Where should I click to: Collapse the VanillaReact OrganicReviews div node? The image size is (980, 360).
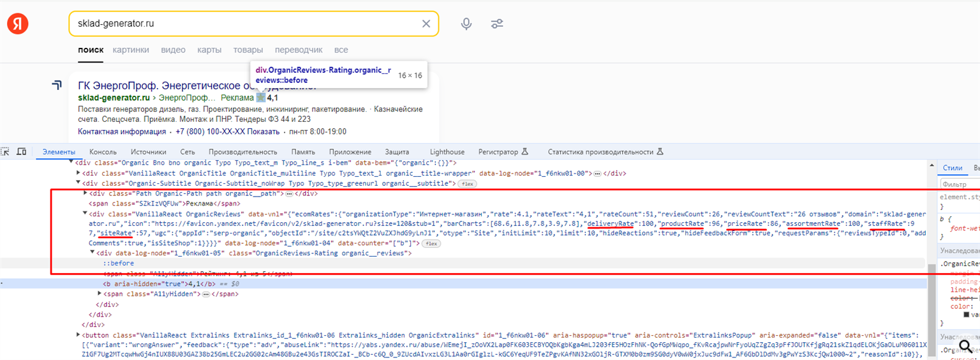pyautogui.click(x=85, y=214)
